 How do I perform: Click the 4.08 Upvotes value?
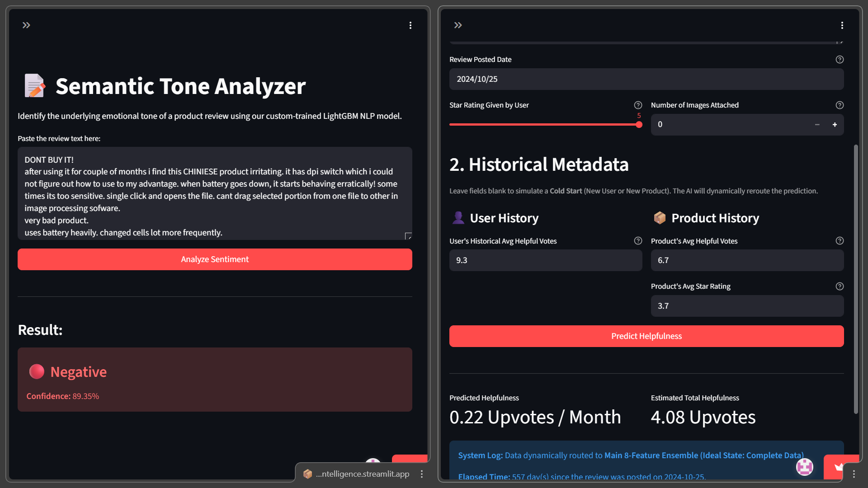click(x=703, y=417)
